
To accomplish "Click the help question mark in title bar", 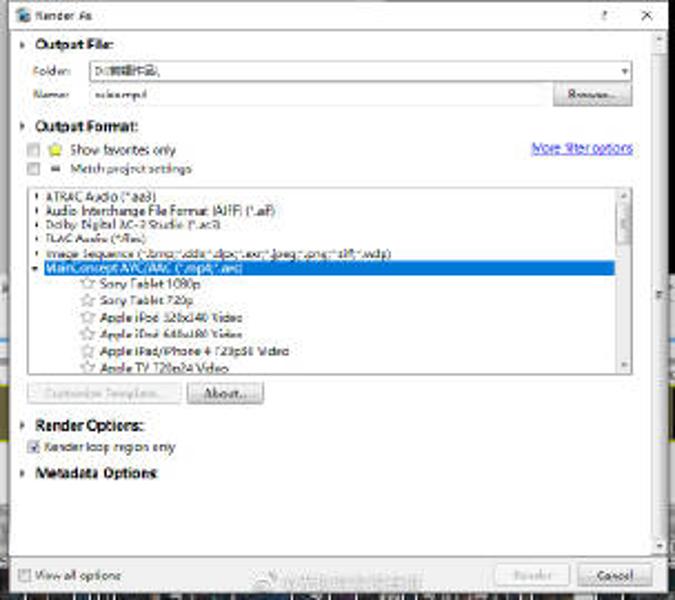I will point(603,16).
